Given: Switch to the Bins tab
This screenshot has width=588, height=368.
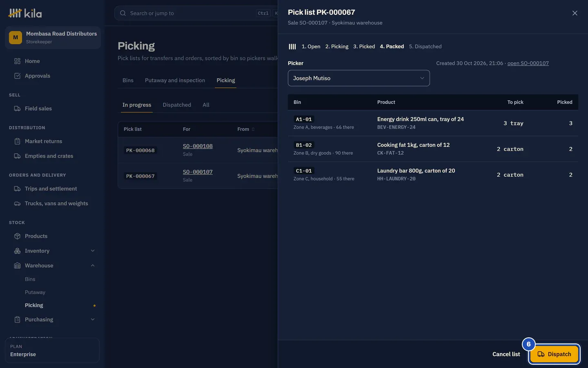Looking at the screenshot, I should click(128, 81).
